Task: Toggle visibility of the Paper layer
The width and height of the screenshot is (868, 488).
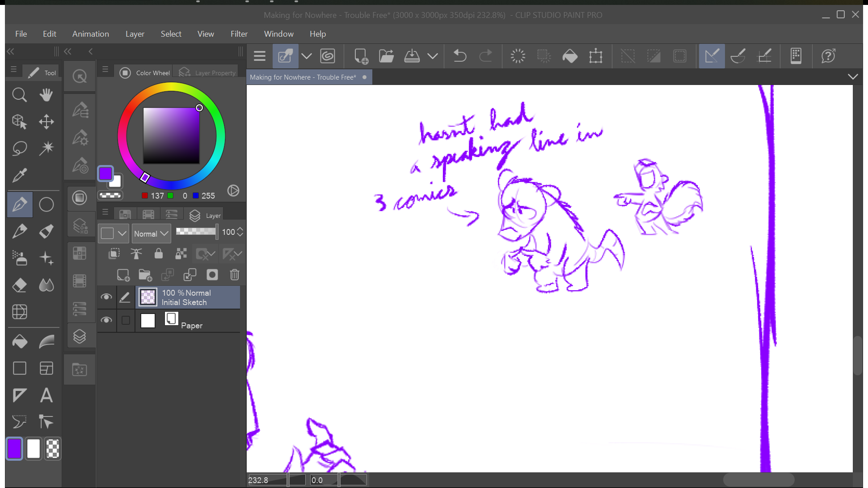Action: coord(106,320)
